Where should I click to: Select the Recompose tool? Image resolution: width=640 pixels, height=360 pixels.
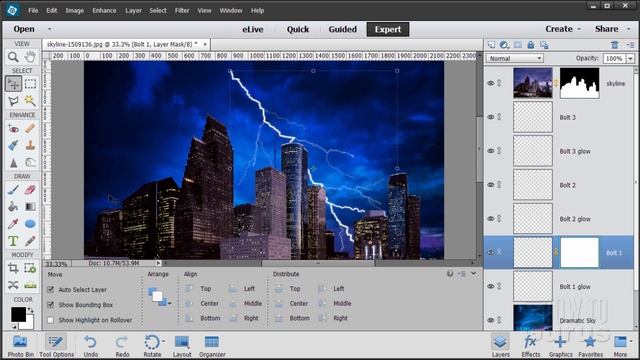click(30, 268)
